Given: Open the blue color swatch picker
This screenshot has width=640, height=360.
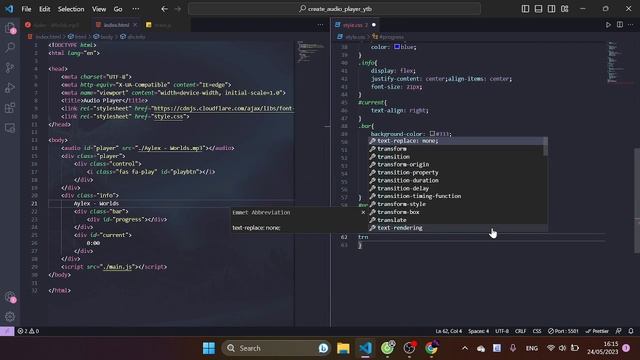Looking at the screenshot, I should tap(397, 47).
